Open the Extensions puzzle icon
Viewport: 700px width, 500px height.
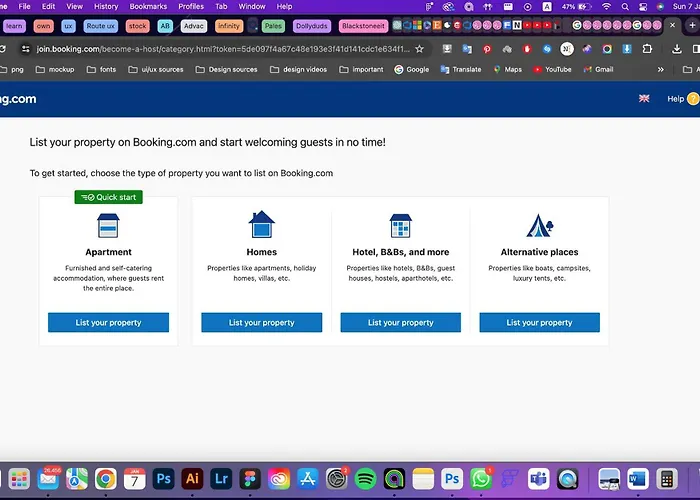647,49
